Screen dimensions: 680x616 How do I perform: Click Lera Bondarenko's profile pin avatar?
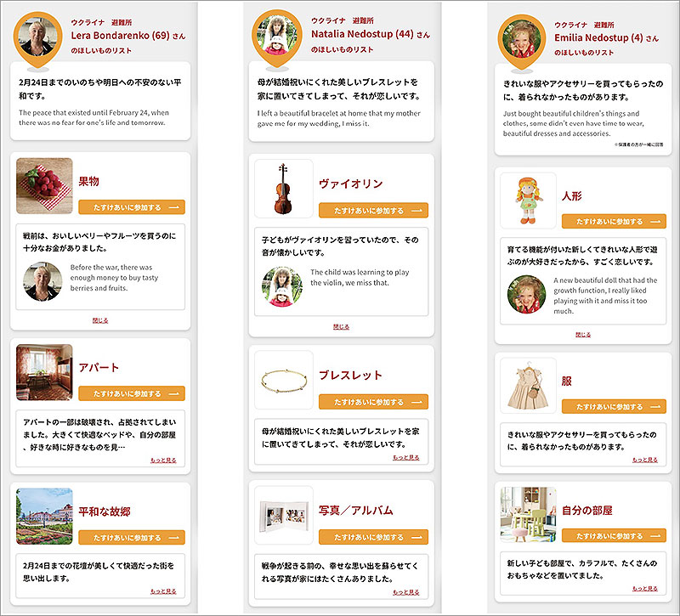point(37,38)
